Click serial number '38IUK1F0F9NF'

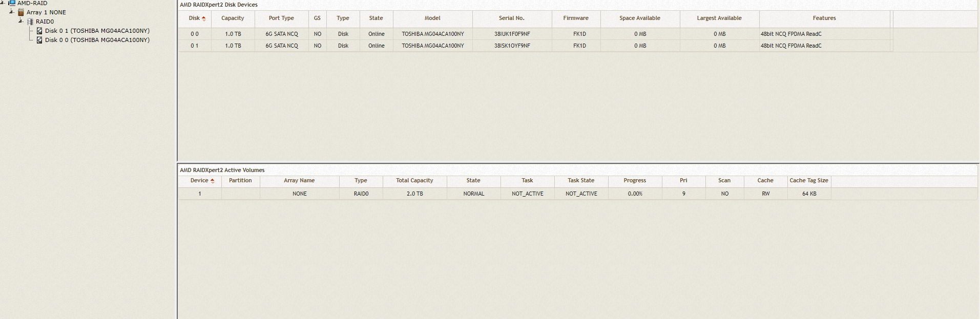tap(512, 34)
